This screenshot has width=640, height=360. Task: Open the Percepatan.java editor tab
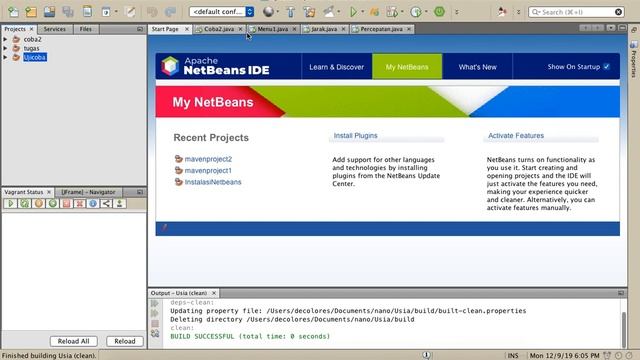[x=381, y=29]
